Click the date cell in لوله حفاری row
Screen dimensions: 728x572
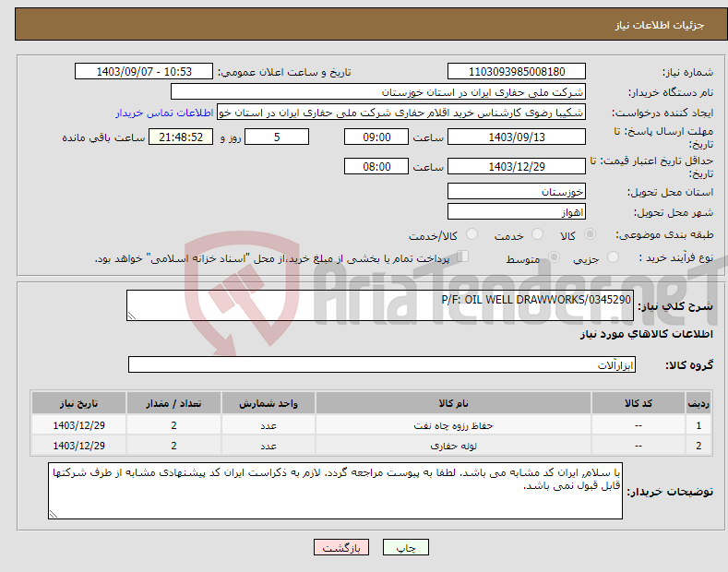coord(79,446)
